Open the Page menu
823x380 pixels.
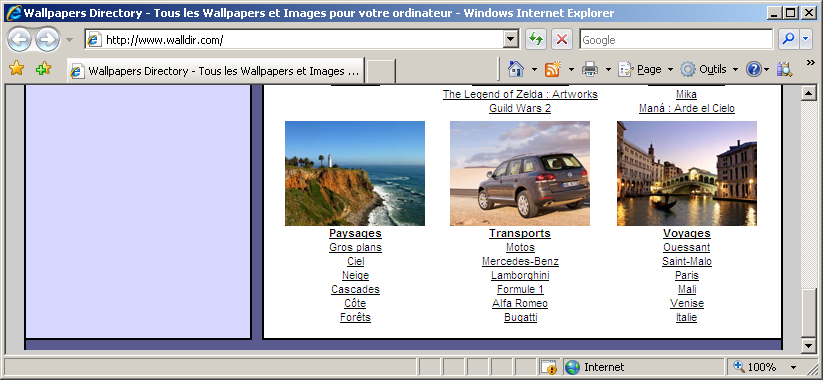click(646, 69)
